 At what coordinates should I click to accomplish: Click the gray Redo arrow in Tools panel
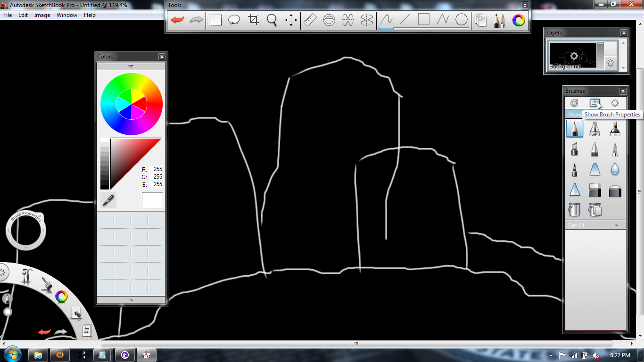coord(196,20)
